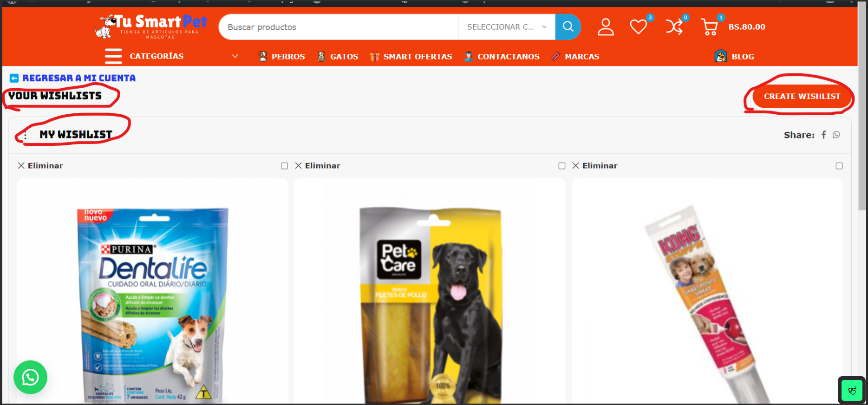The image size is (868, 405).
Task: Click the green widget icon at bottom right
Action: 852,390
